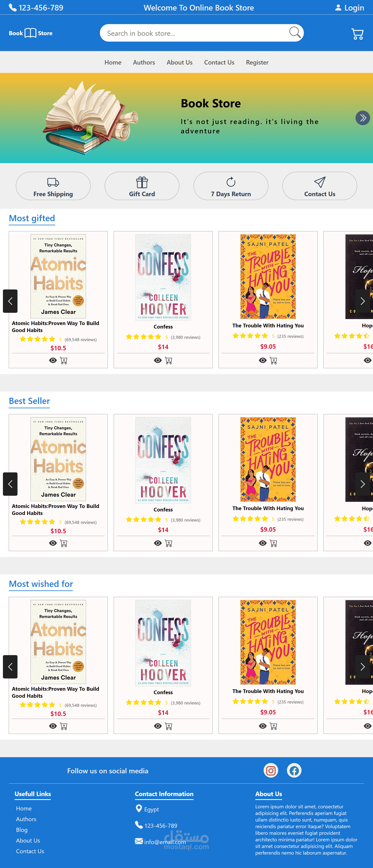
Task: Open the shopping cart in header
Action: (357, 34)
